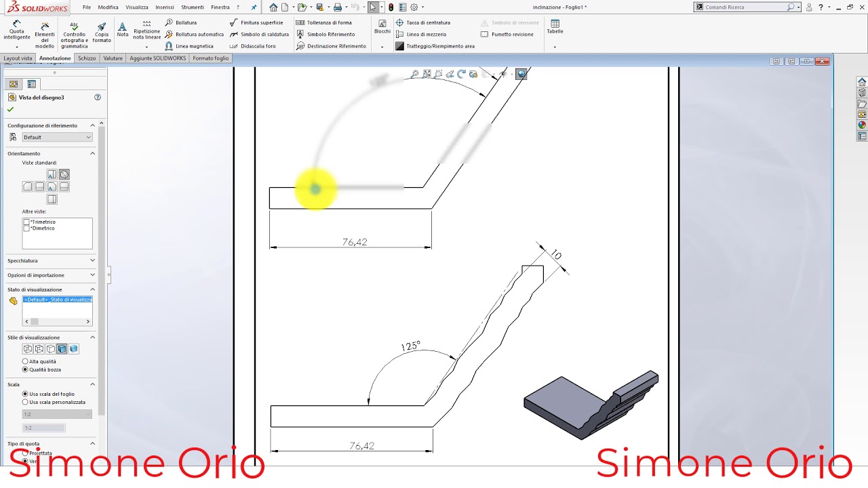Insert Simbolo di saldatura
Image resolution: width=868 pixels, height=488 pixels.
pos(259,34)
